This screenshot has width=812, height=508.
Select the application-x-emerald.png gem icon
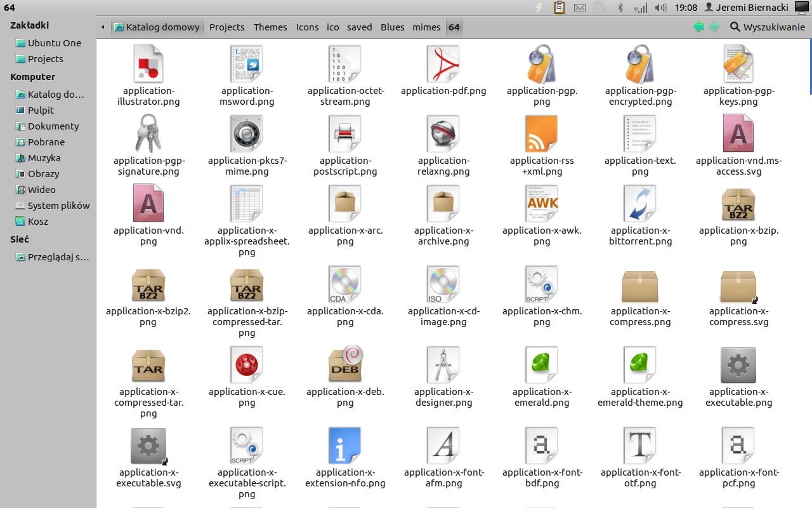coord(542,364)
